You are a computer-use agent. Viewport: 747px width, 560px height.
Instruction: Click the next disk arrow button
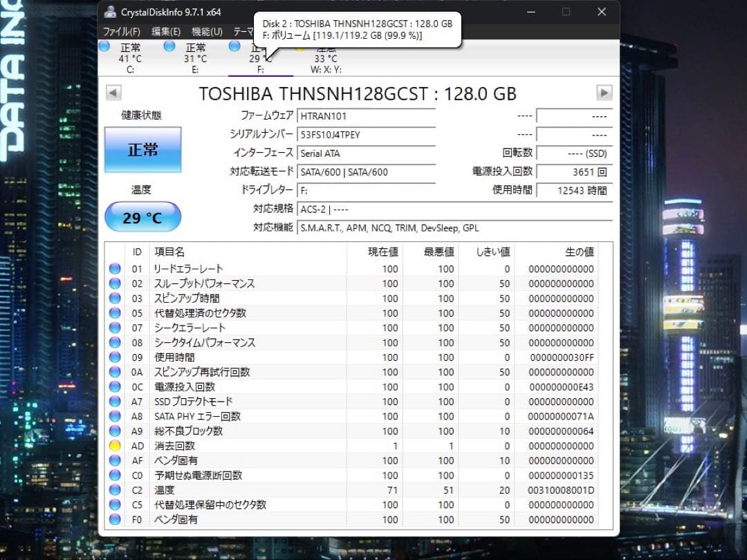pyautogui.click(x=602, y=92)
